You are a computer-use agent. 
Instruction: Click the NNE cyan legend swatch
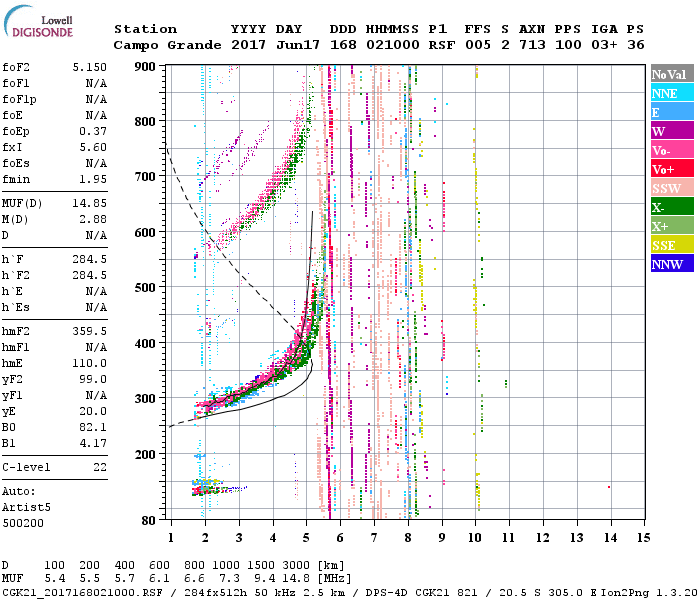[669, 93]
